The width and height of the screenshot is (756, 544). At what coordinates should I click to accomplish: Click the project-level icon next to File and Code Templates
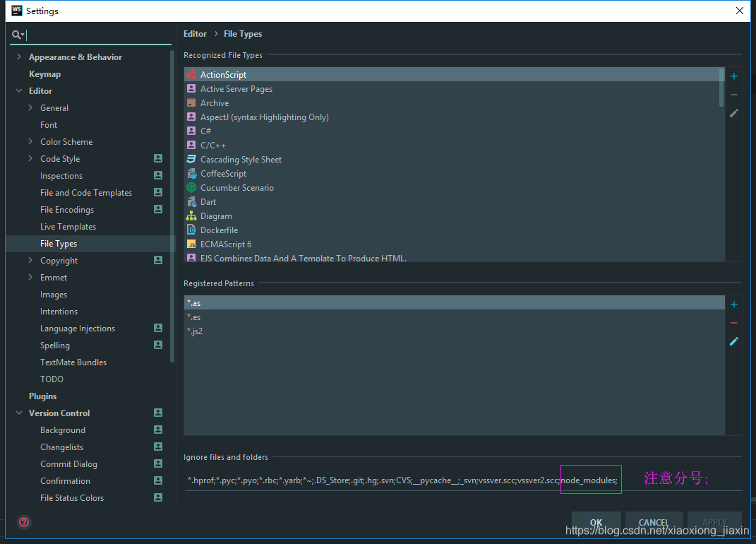click(x=158, y=192)
